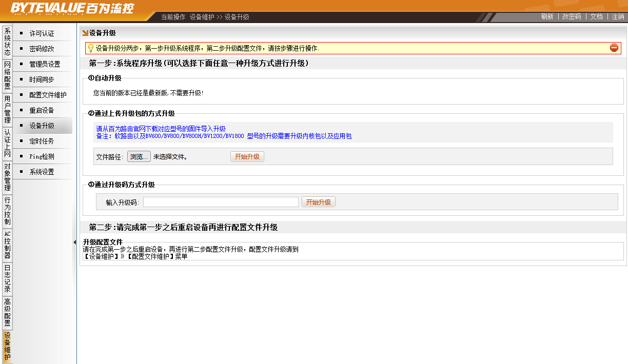The width and height of the screenshot is (628, 364).
Task: Dismiss the yellow notice with red icon
Action: [x=614, y=48]
